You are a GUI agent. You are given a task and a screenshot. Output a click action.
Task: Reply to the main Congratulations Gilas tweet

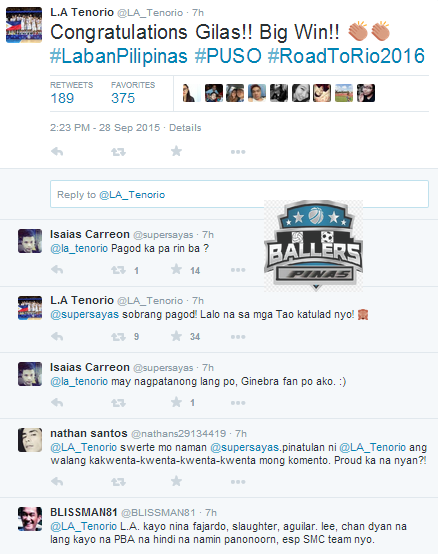coord(57,152)
